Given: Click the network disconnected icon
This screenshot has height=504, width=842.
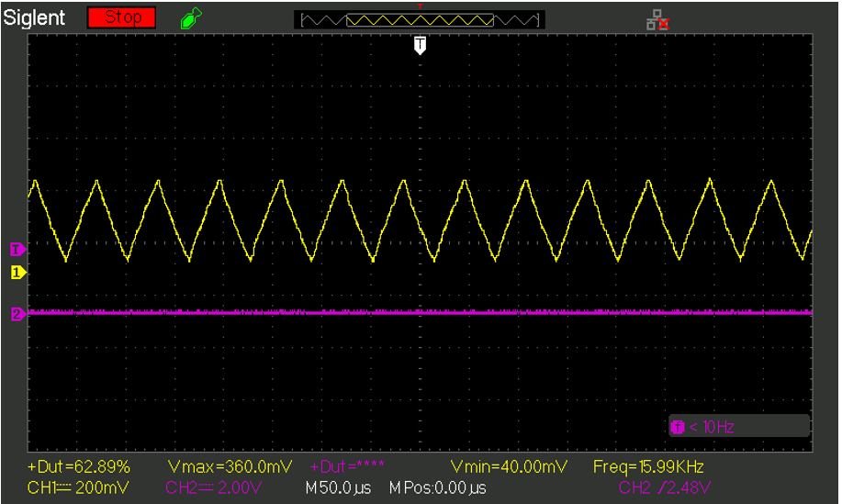Looking at the screenshot, I should 657,20.
